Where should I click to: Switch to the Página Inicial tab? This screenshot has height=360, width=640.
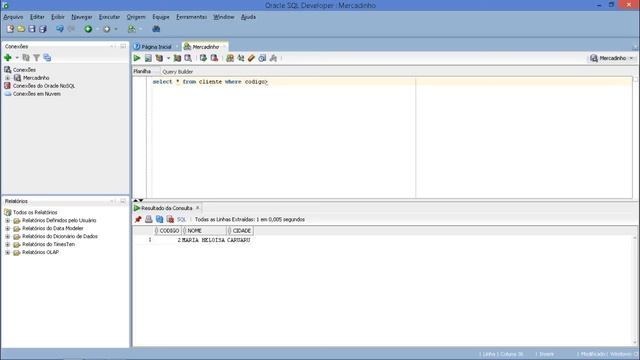156,47
